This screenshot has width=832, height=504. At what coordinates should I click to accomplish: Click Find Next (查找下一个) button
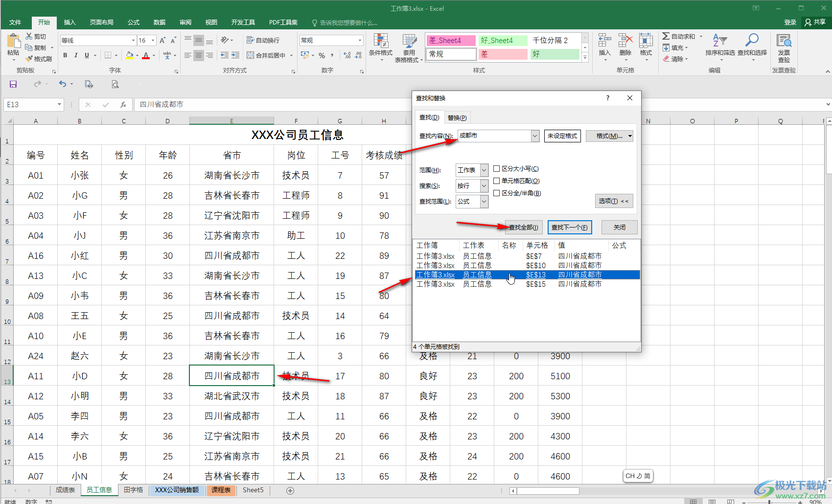click(x=570, y=227)
